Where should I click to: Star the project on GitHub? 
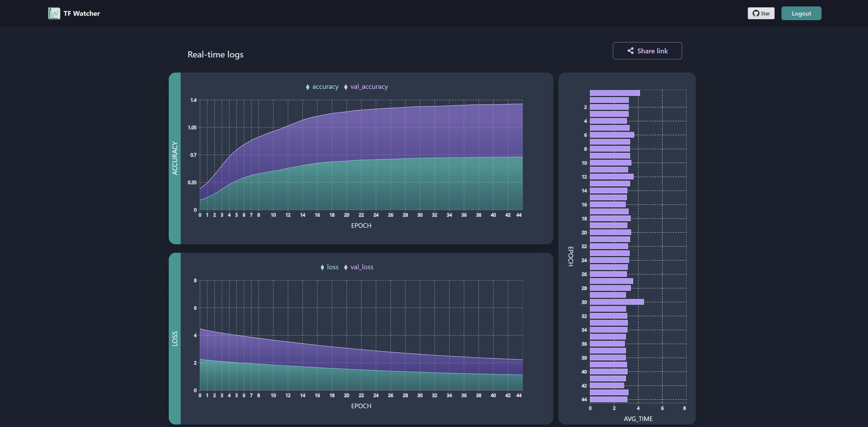coord(761,14)
